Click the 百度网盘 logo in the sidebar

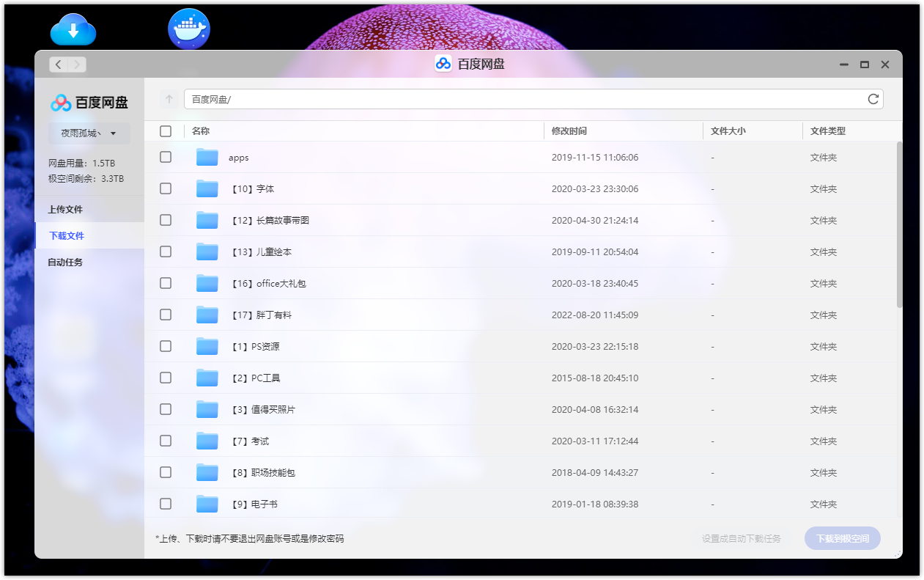89,103
